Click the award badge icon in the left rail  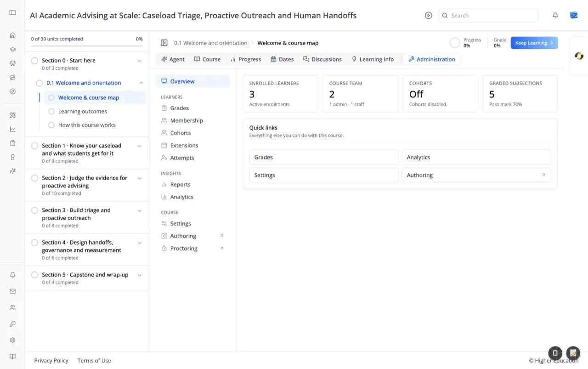[12, 157]
